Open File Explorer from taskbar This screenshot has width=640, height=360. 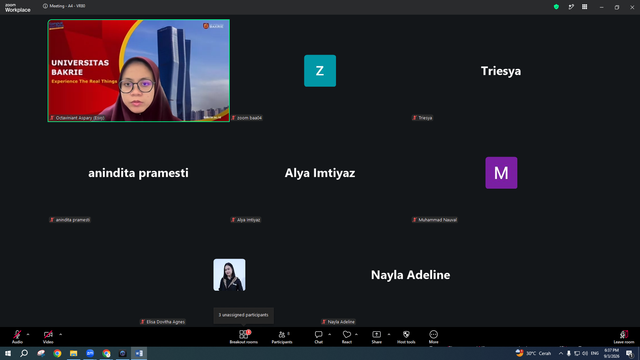[x=73, y=353]
